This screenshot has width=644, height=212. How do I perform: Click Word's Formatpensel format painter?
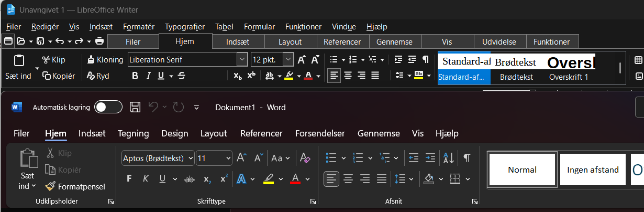pos(75,186)
